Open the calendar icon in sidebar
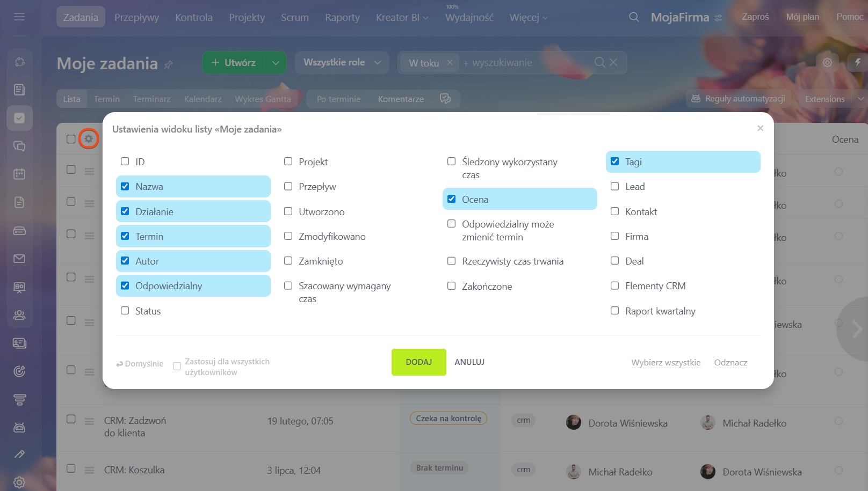The height and width of the screenshot is (491, 868). tap(19, 174)
